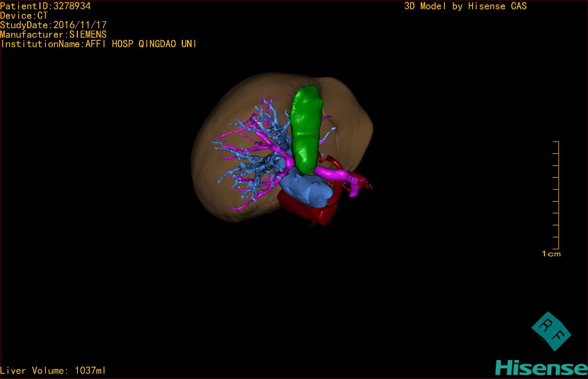Click the PatientID text overlay

(x=46, y=6)
